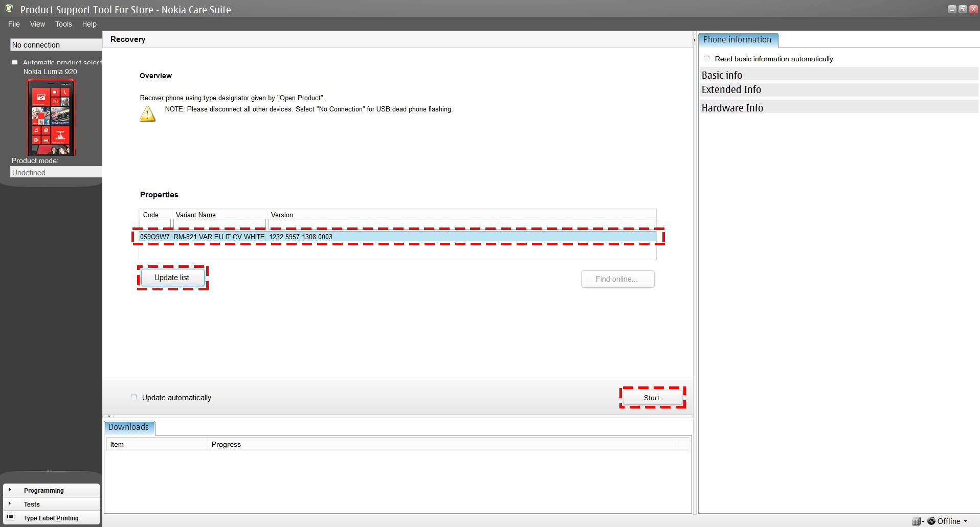Open the File menu
This screenshot has width=980, height=527.
pyautogui.click(x=14, y=24)
